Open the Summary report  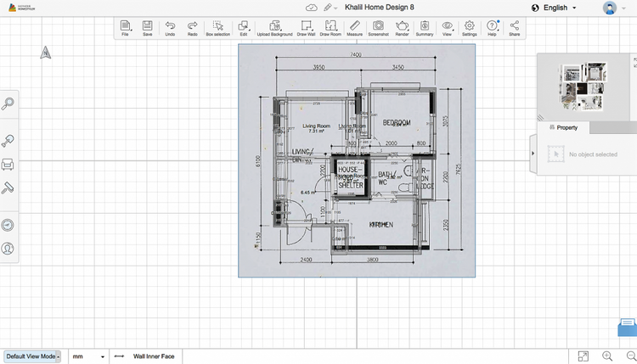425,28
